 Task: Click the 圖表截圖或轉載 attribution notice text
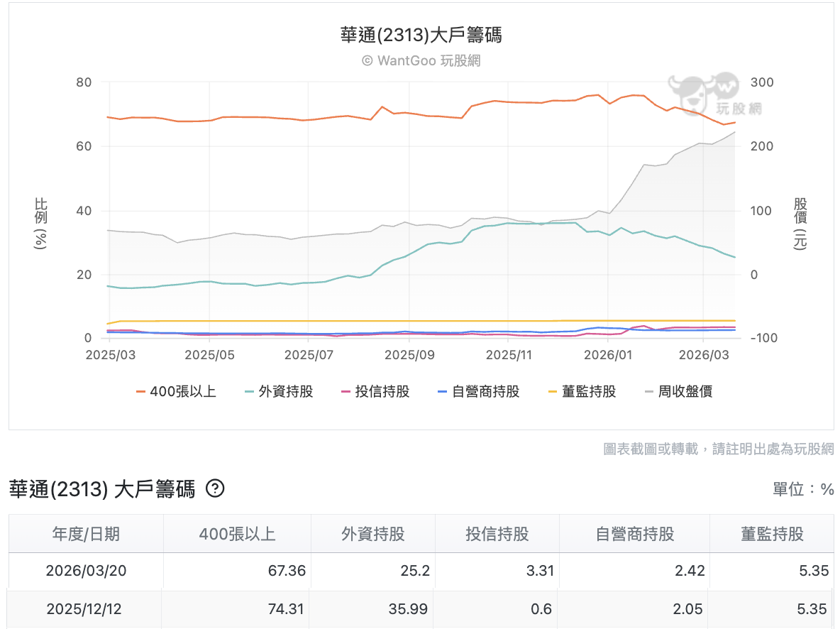click(719, 449)
